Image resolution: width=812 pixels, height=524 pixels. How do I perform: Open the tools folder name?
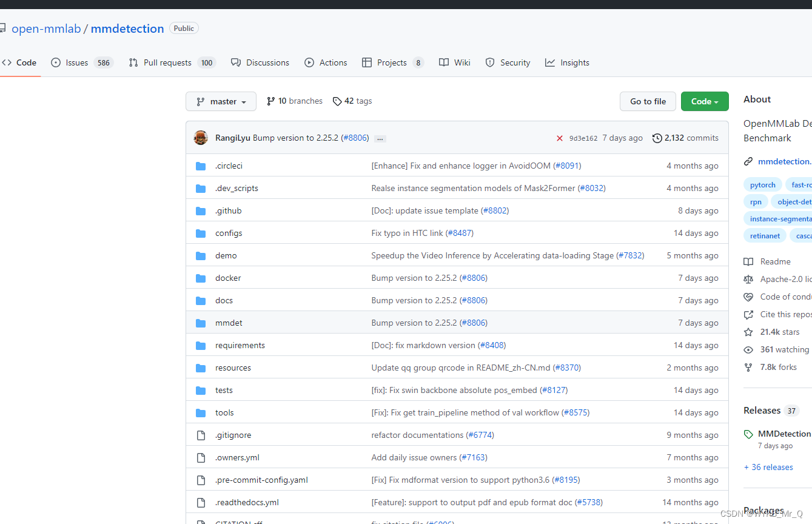pos(224,412)
